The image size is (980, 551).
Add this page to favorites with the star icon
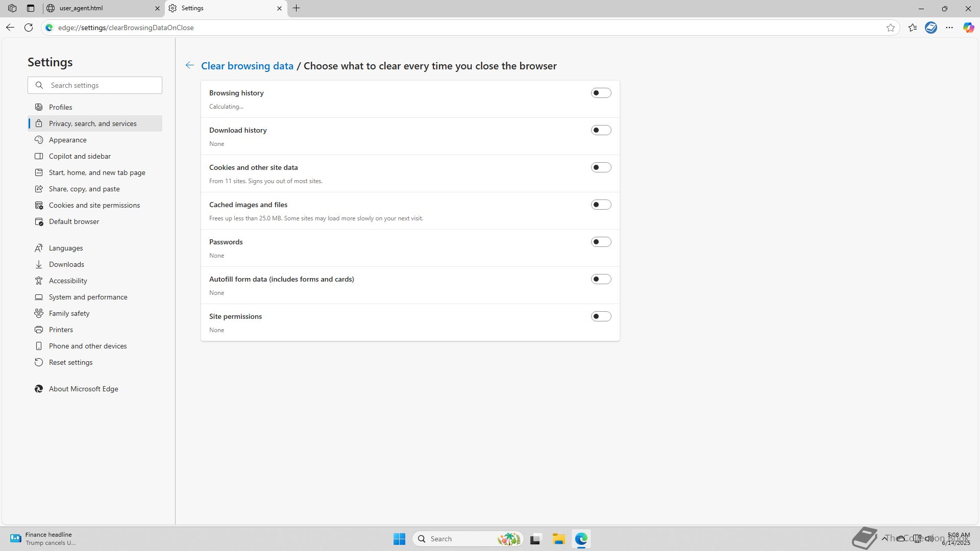click(891, 28)
